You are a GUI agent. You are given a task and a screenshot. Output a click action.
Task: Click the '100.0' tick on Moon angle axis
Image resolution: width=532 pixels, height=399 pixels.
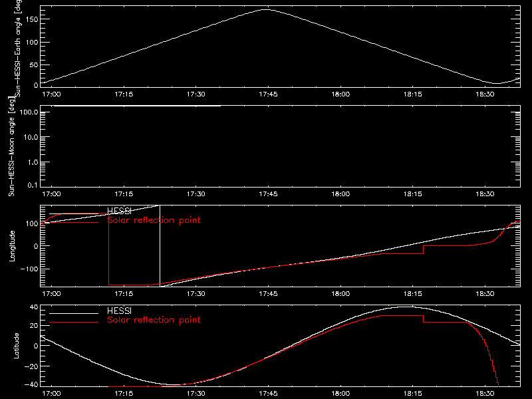pos(29,112)
